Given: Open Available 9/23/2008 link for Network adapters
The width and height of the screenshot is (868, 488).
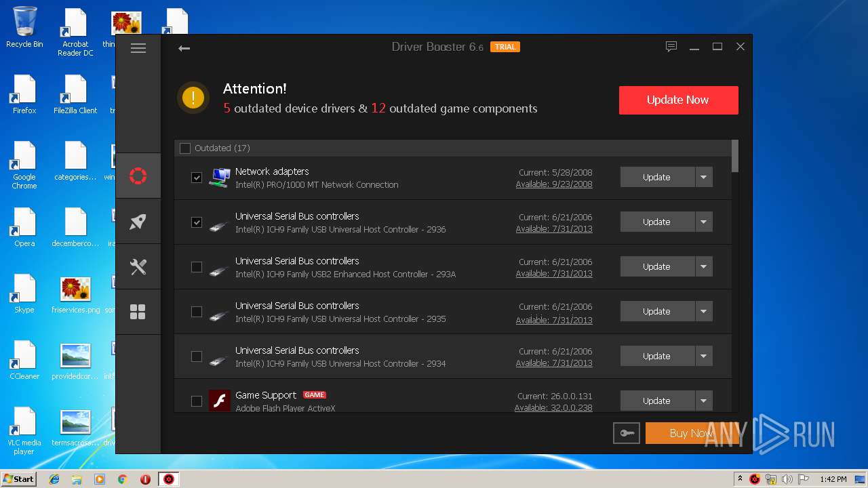Looking at the screenshot, I should pyautogui.click(x=554, y=184).
